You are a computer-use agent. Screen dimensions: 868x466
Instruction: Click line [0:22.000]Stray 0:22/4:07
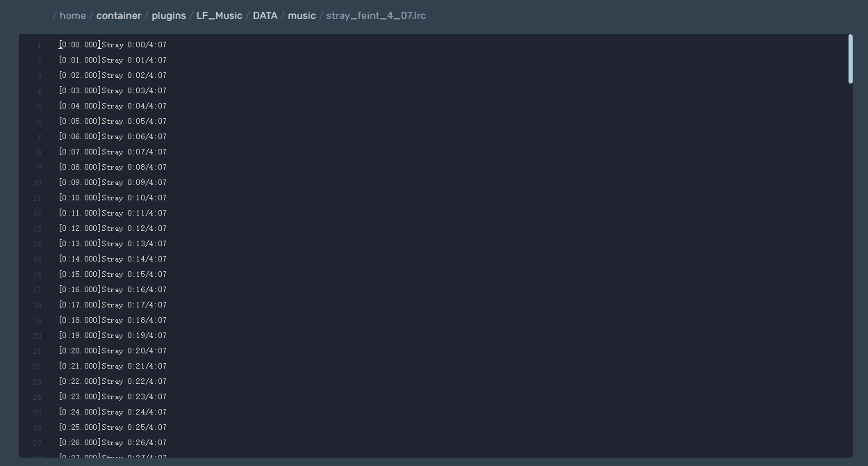(x=113, y=381)
